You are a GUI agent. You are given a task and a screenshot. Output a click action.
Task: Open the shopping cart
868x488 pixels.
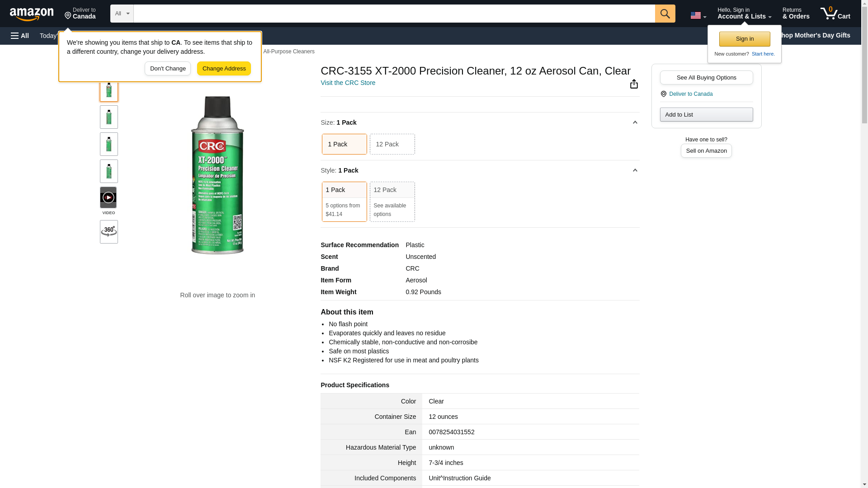[x=835, y=14]
